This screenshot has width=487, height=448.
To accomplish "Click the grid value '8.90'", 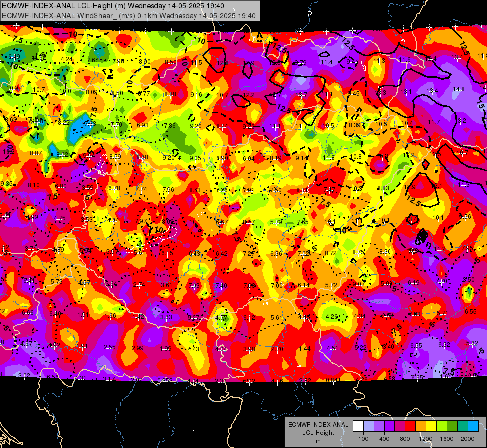I will [145, 62].
